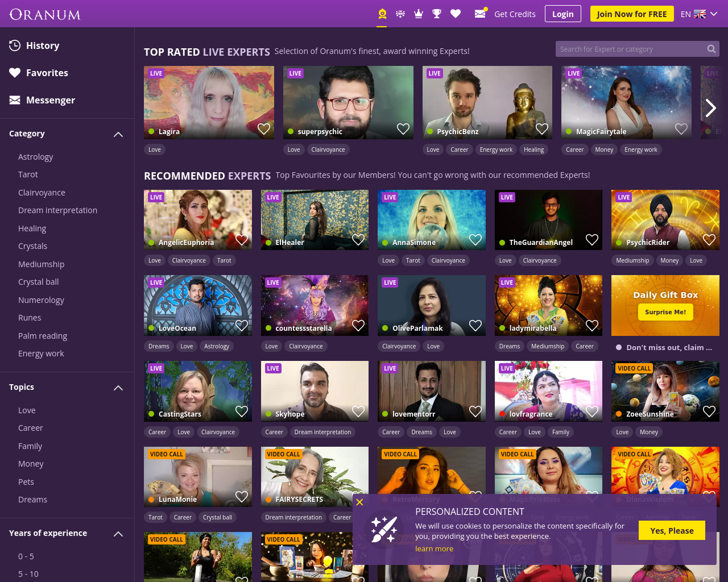Collapse the Topics section
Image resolution: width=728 pixels, height=582 pixels.
coord(118,388)
